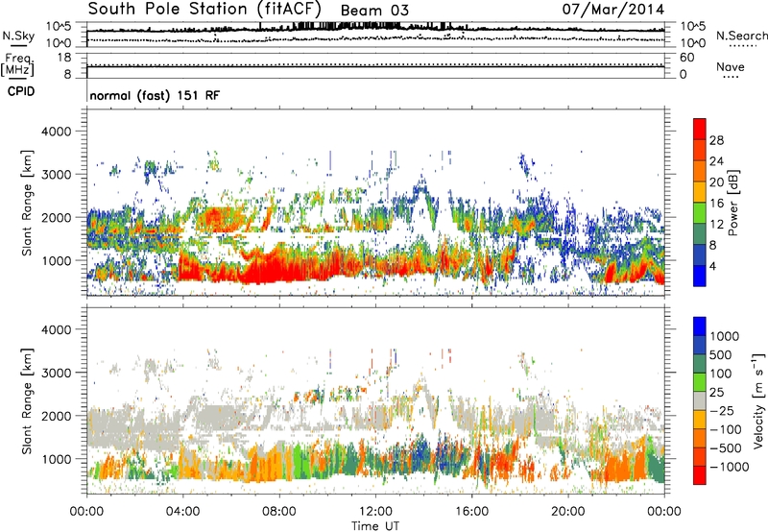
Task: Click the '-25' tick on Velocity colorbar
Action: 720,410
